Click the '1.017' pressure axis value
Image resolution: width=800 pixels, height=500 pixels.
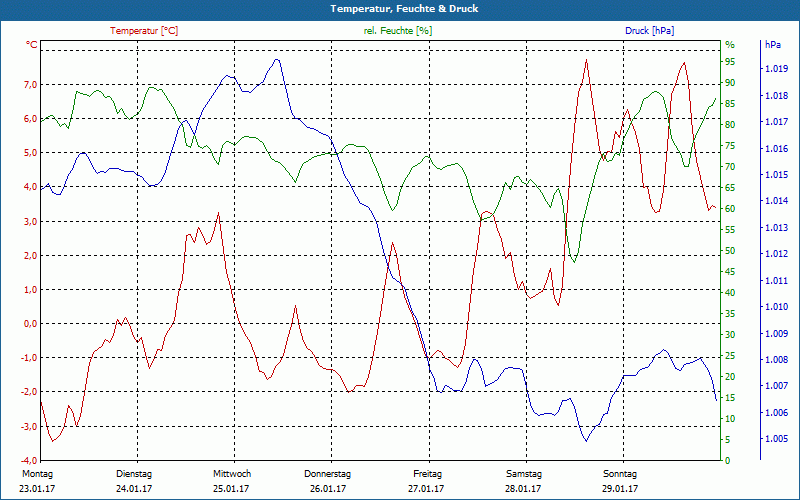click(777, 122)
